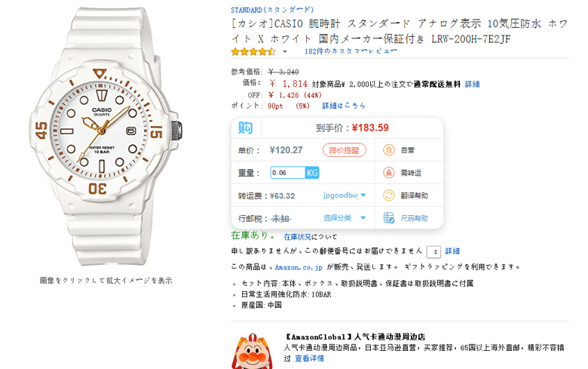Click the red 需转运 icon
Image resolution: width=588 pixels, height=369 pixels.
pos(389,173)
